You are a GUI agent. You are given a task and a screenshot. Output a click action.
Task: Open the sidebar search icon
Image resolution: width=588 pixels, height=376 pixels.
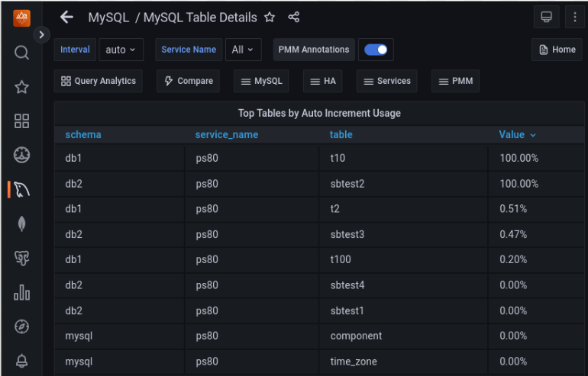(21, 53)
